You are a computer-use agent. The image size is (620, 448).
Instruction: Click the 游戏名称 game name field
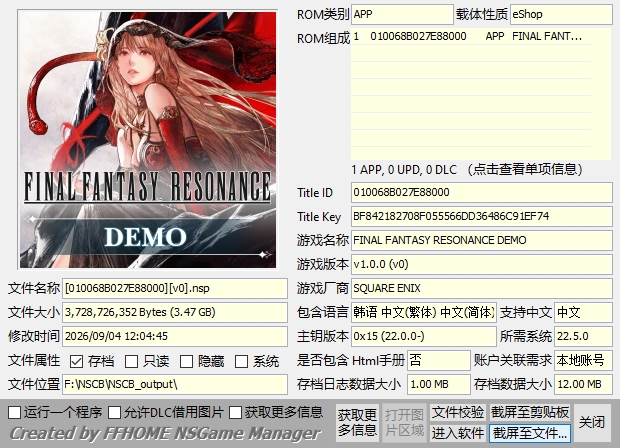[x=482, y=240]
